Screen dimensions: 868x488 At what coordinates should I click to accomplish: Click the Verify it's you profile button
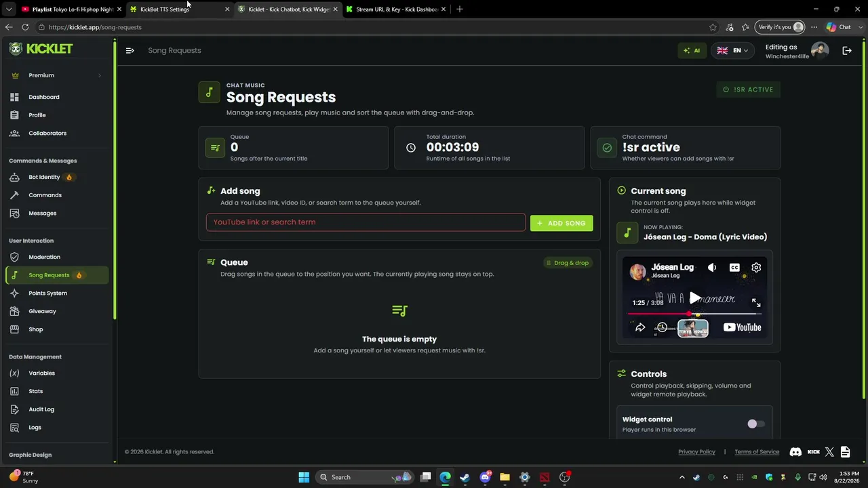click(779, 27)
